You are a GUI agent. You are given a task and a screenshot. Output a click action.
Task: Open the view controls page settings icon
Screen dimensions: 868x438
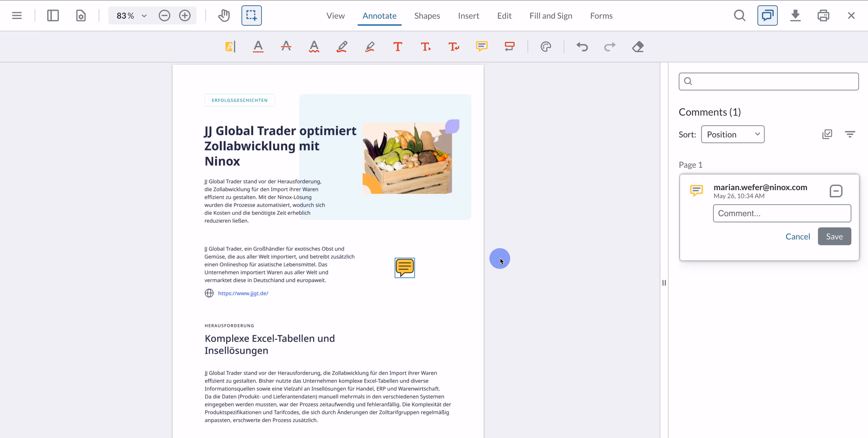coord(81,15)
